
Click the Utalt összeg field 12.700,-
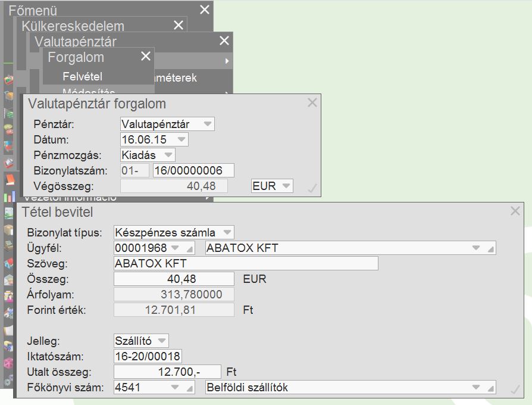167,372
